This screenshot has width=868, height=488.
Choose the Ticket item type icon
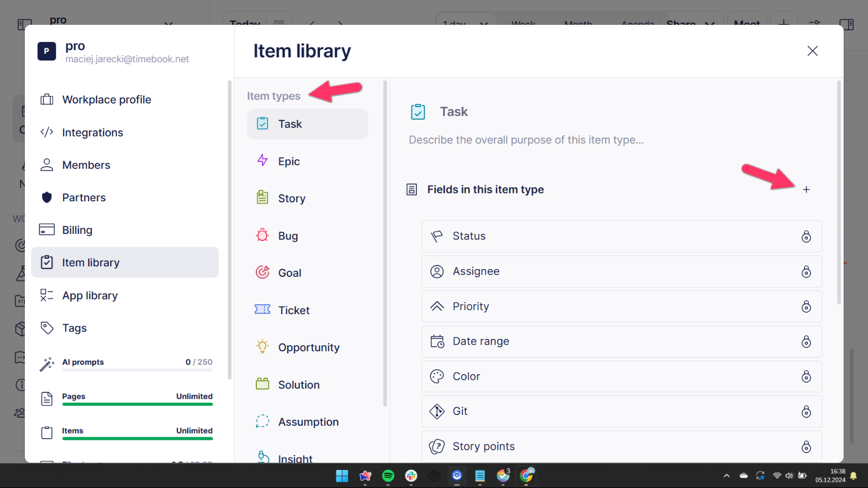[263, 309]
